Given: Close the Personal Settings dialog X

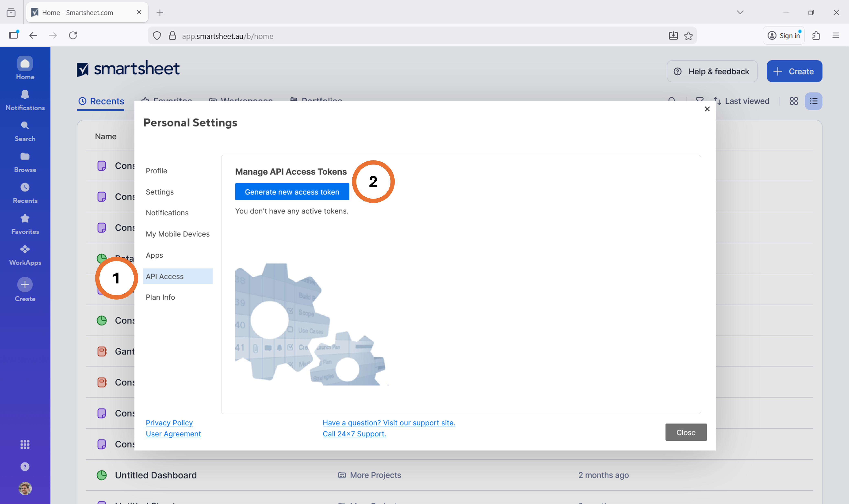Looking at the screenshot, I should (707, 109).
